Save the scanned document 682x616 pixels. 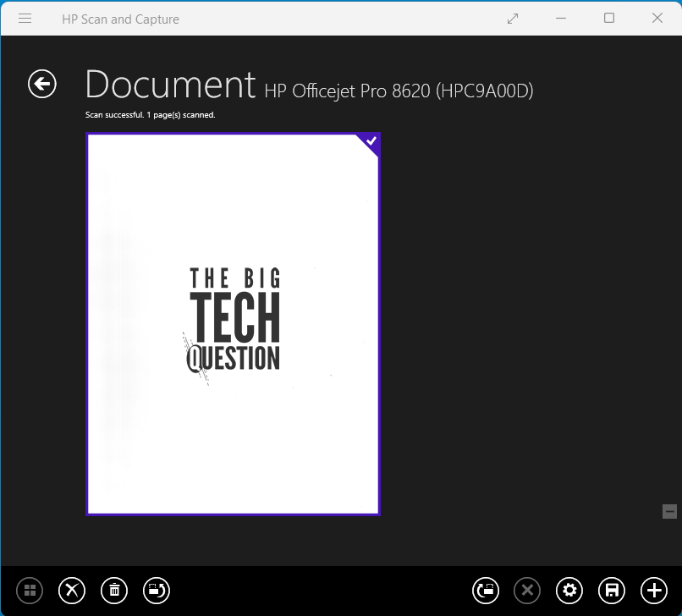(x=611, y=591)
